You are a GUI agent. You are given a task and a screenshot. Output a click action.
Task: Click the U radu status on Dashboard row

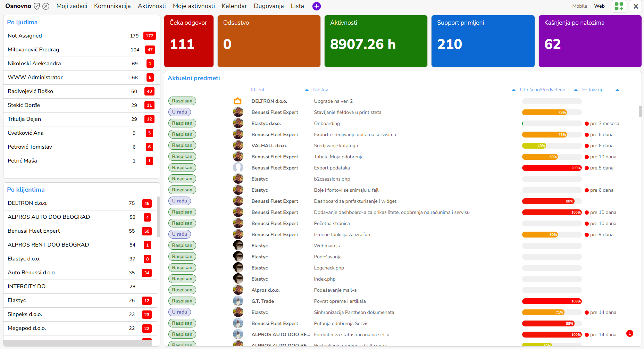point(179,201)
